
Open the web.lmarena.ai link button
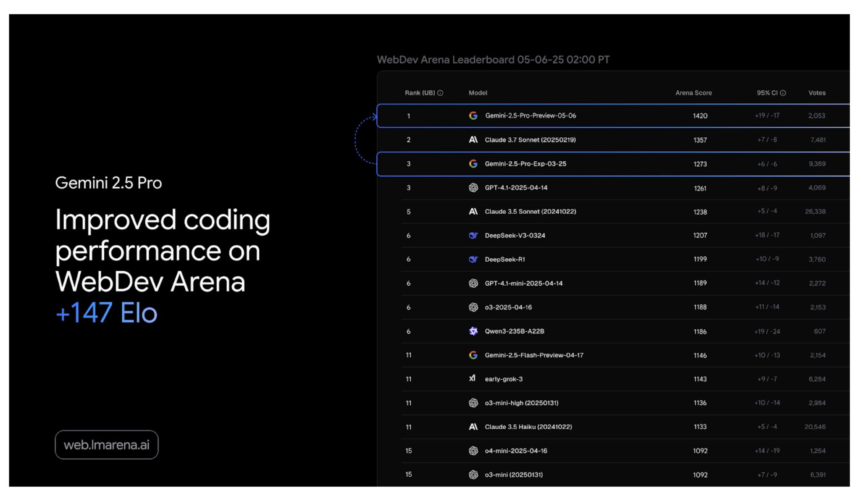pyautogui.click(x=107, y=445)
